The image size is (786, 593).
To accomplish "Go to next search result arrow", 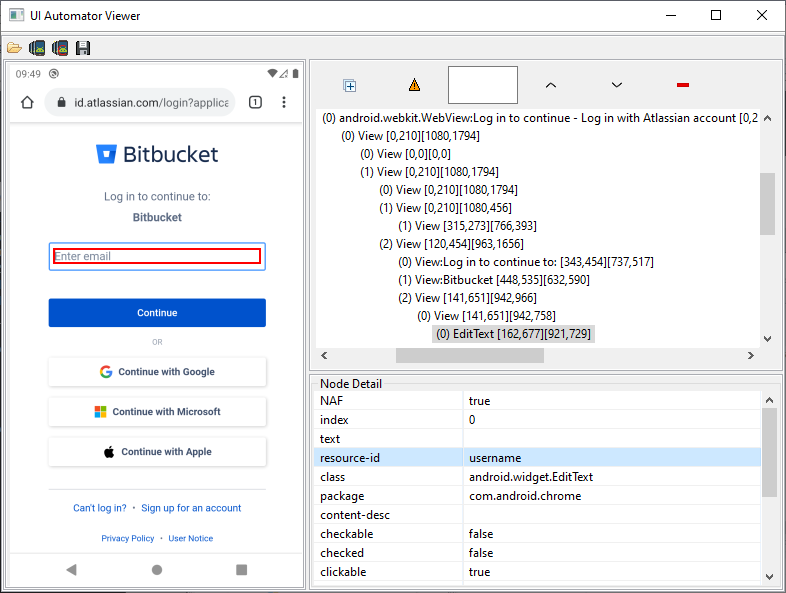I will 617,85.
